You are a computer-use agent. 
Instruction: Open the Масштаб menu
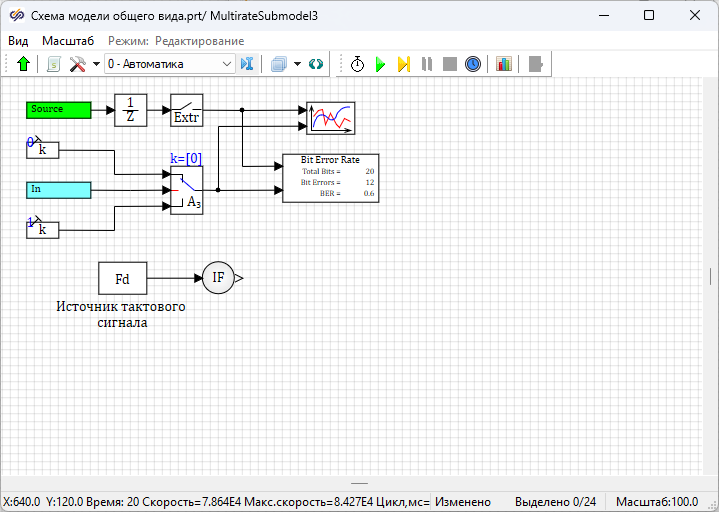point(68,41)
